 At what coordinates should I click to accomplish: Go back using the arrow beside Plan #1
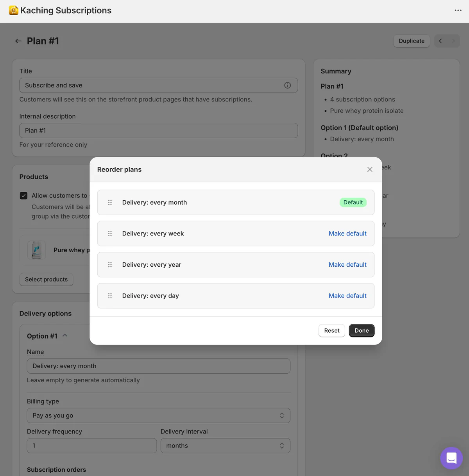18,41
